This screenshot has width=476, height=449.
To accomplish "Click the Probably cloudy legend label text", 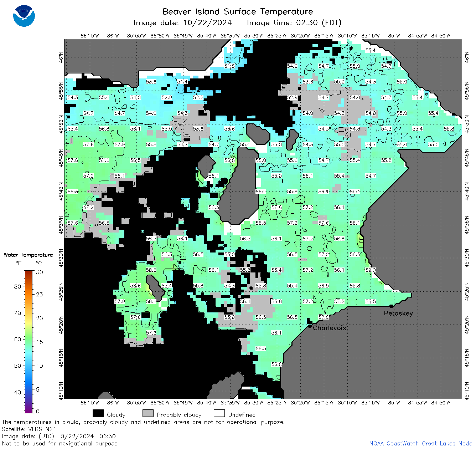I will coord(179,415).
